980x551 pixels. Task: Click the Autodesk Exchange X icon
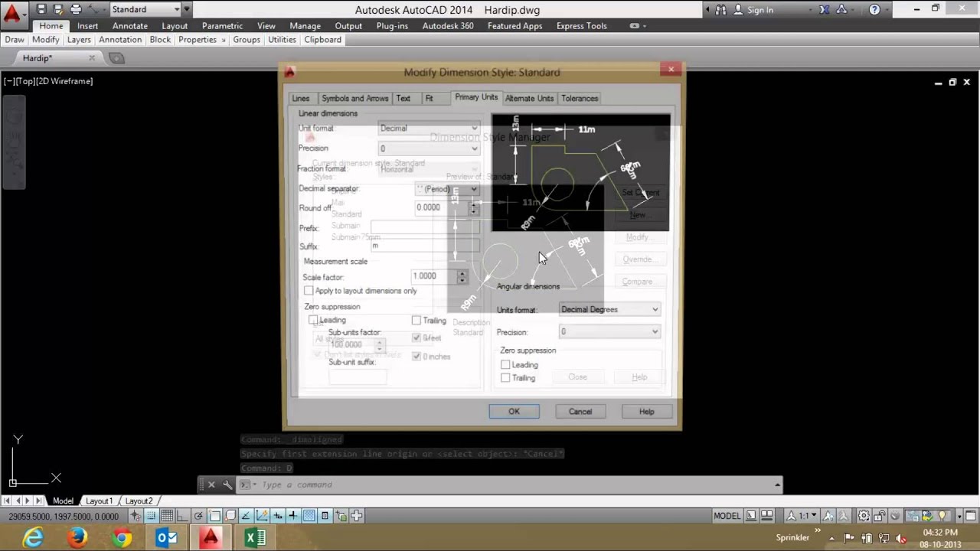point(824,10)
